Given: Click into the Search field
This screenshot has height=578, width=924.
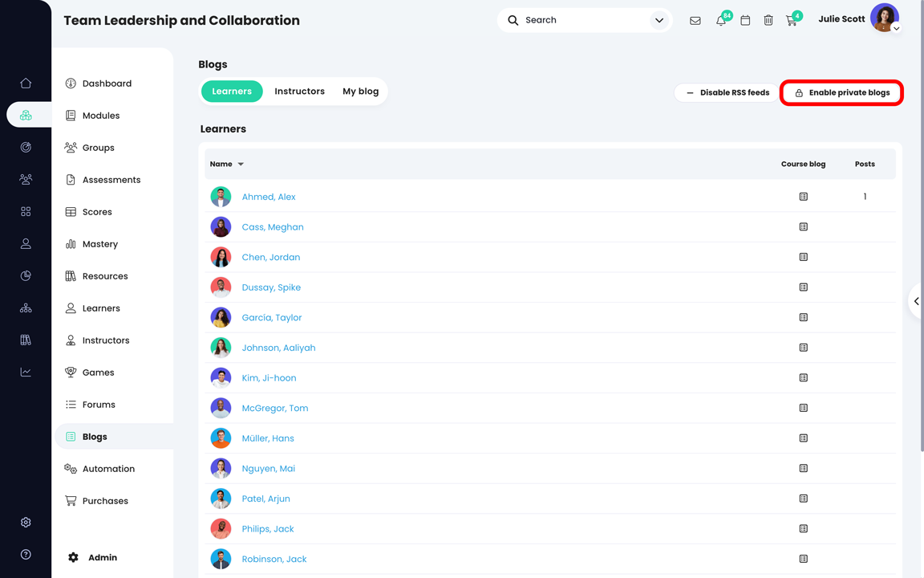Looking at the screenshot, I should pyautogui.click(x=585, y=21).
